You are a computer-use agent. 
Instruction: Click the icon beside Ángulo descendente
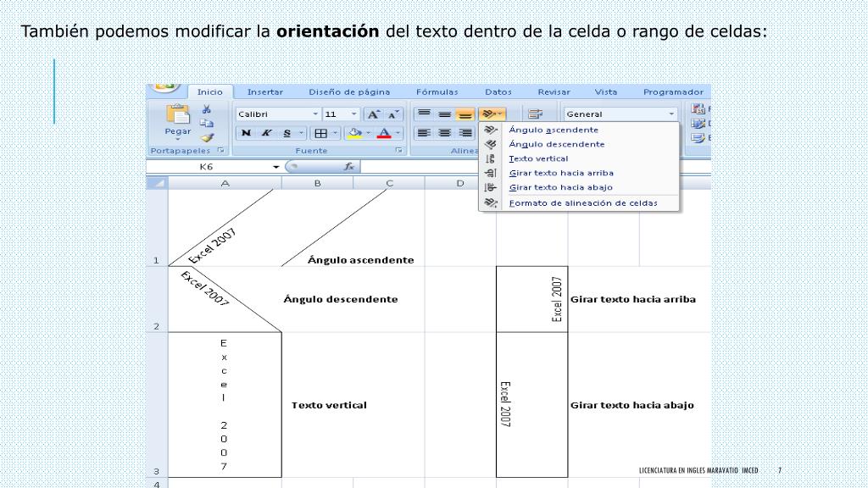(490, 144)
